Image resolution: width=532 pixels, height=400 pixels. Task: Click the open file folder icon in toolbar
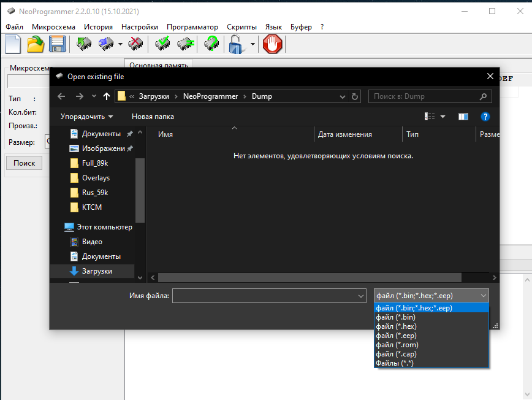36,45
